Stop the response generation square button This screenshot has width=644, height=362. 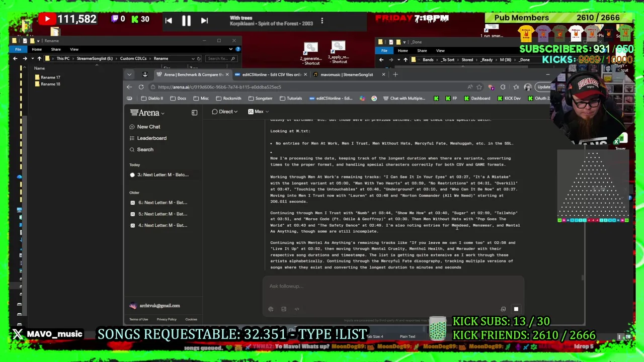click(516, 309)
